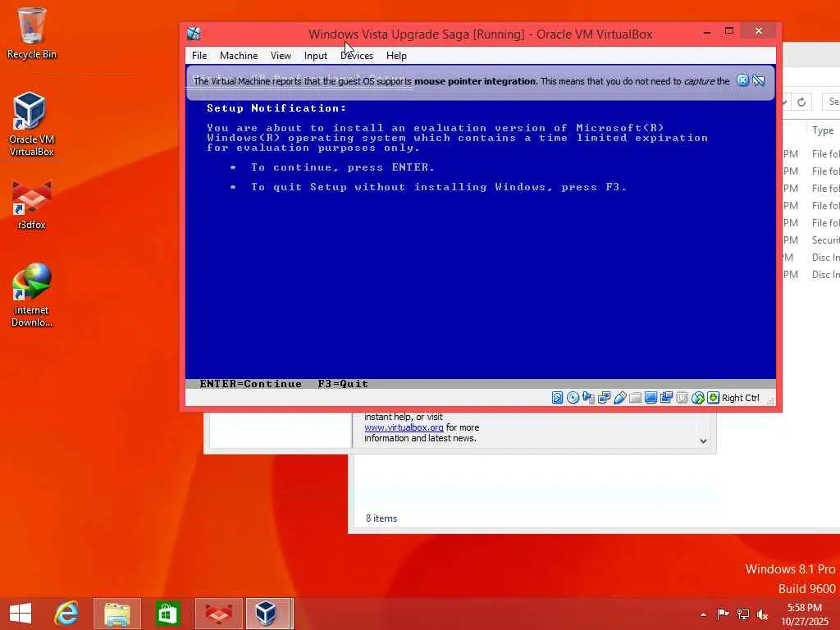This screenshot has height=630, width=840.
Task: Click the keyboard capture indicator beside Right Ctrl
Action: 713,398
